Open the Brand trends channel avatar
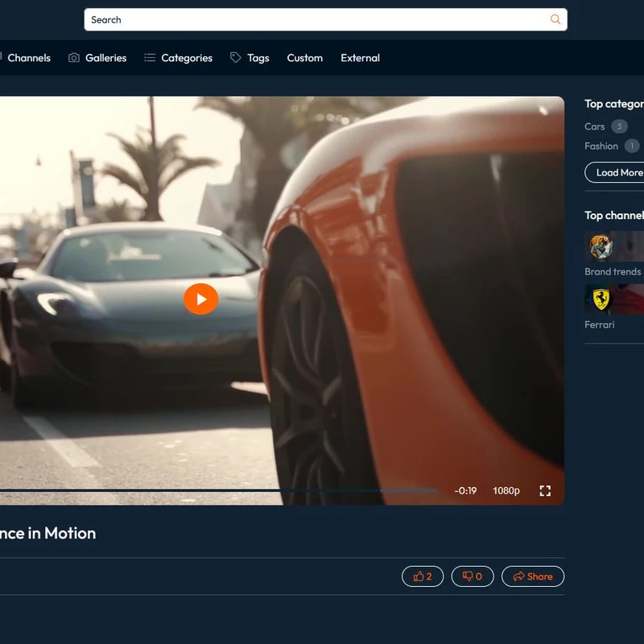 pos(601,246)
